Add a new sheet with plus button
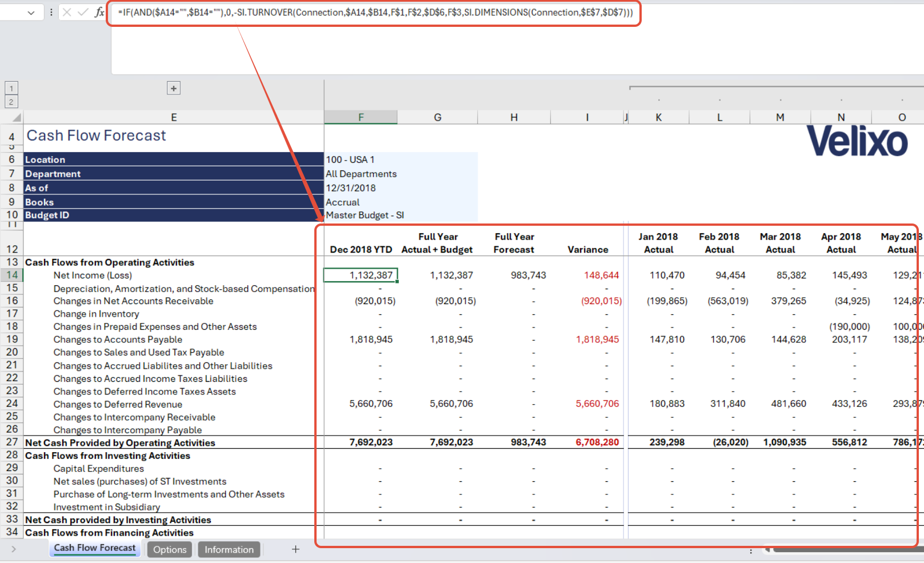Viewport: 924px width, 563px height. pos(295,549)
